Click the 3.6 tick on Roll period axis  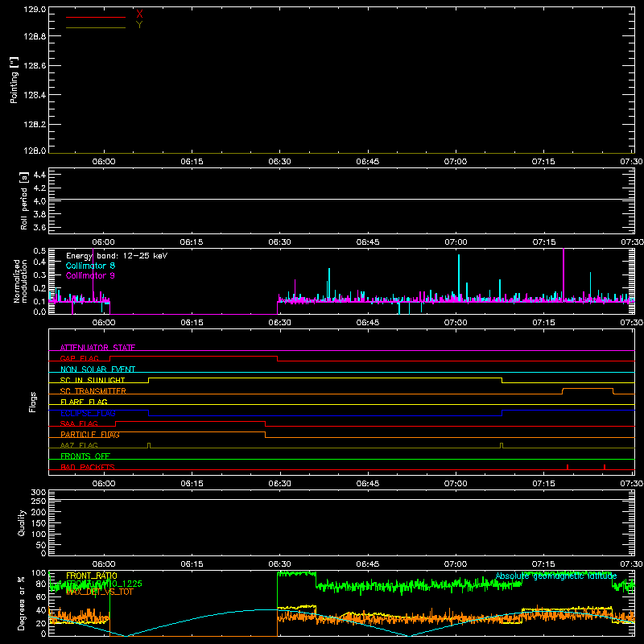click(39, 228)
